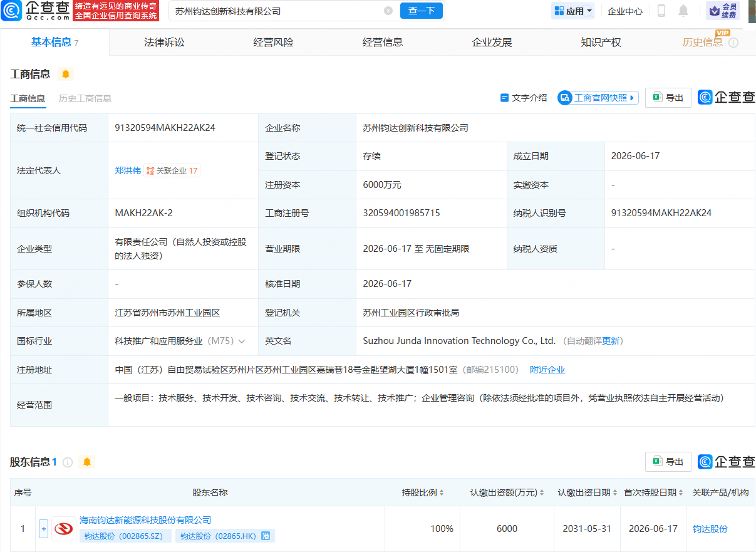Click the red slogan banner beside logo
This screenshot has width=756, height=552.
tap(116, 11)
